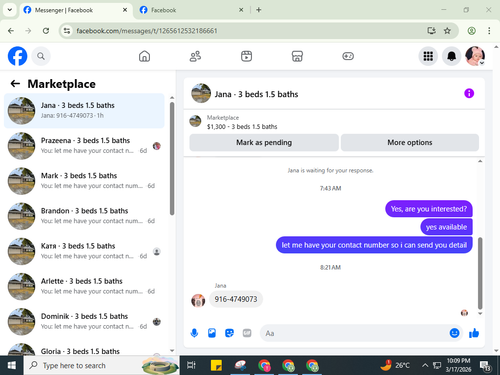Viewport: 500px width, 375px height.
Task: Open the Windows notification center
Action: click(x=485, y=365)
